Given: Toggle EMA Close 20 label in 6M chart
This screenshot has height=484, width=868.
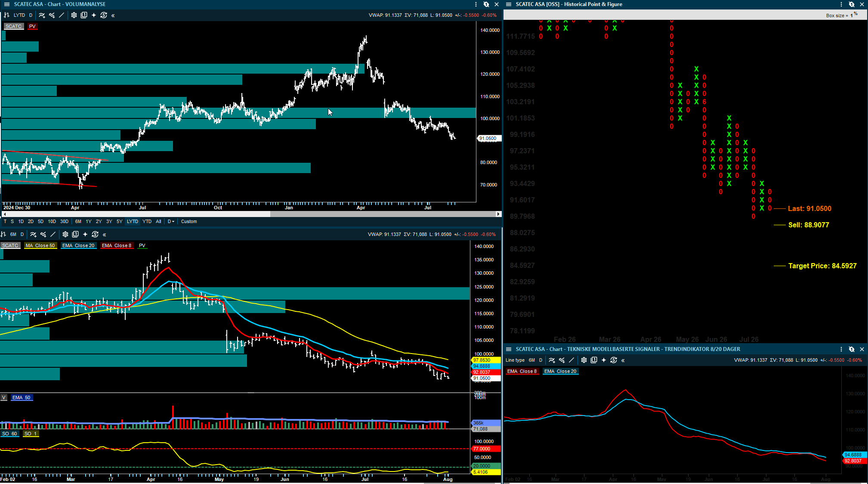Looking at the screenshot, I should pos(78,245).
